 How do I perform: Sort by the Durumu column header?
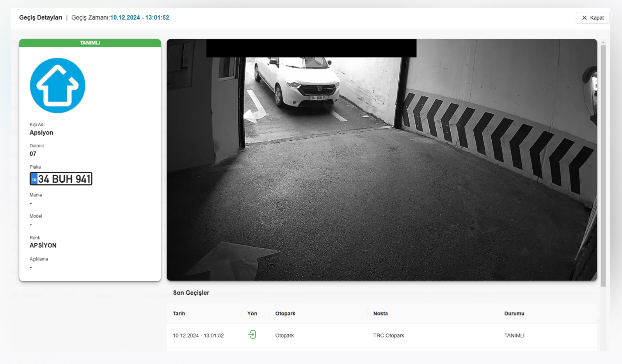[514, 313]
